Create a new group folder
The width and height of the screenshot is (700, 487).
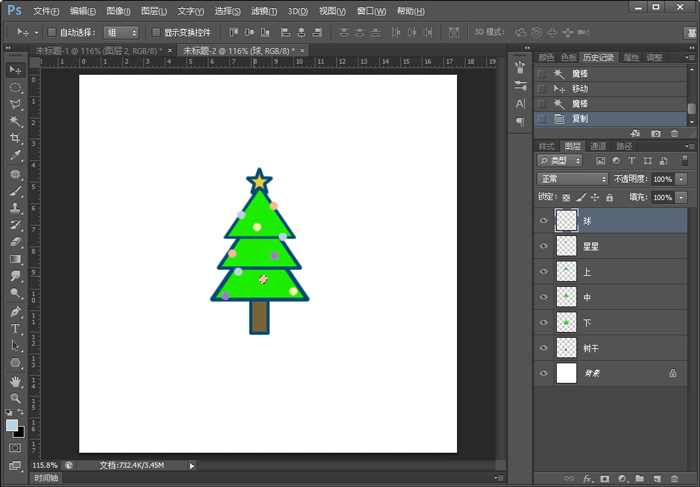click(640, 479)
